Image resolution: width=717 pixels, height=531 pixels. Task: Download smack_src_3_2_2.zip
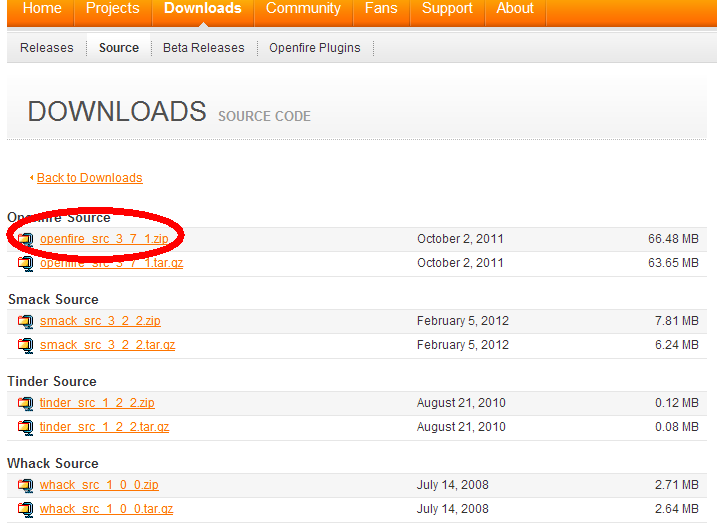coord(100,321)
